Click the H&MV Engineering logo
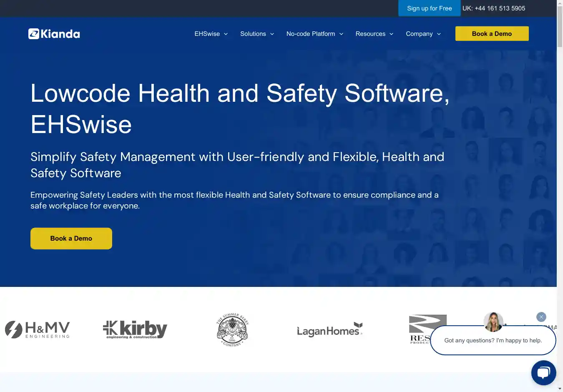 38,330
